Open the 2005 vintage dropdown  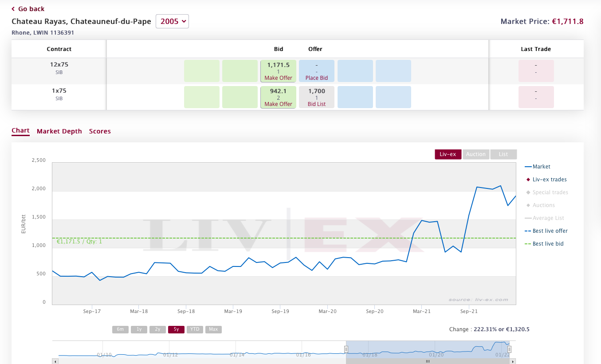coord(172,21)
